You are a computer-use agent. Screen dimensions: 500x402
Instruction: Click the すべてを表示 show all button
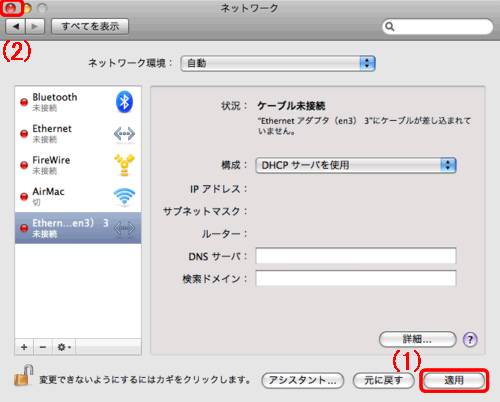[90, 26]
